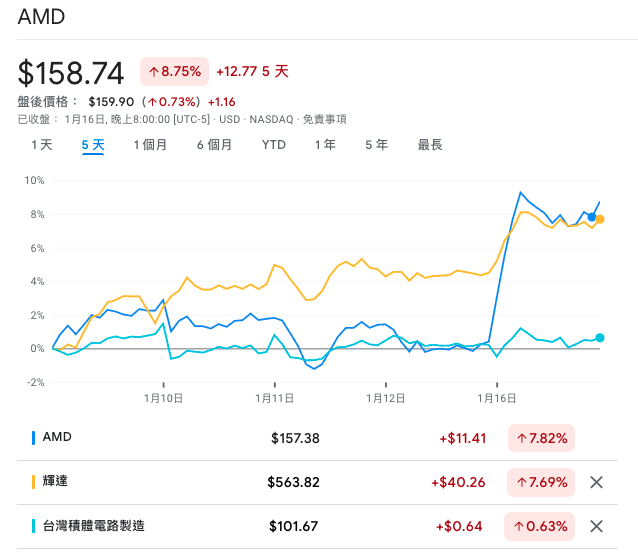Click the AMD price $157.38
The height and width of the screenshot is (556, 638).
pos(295,438)
